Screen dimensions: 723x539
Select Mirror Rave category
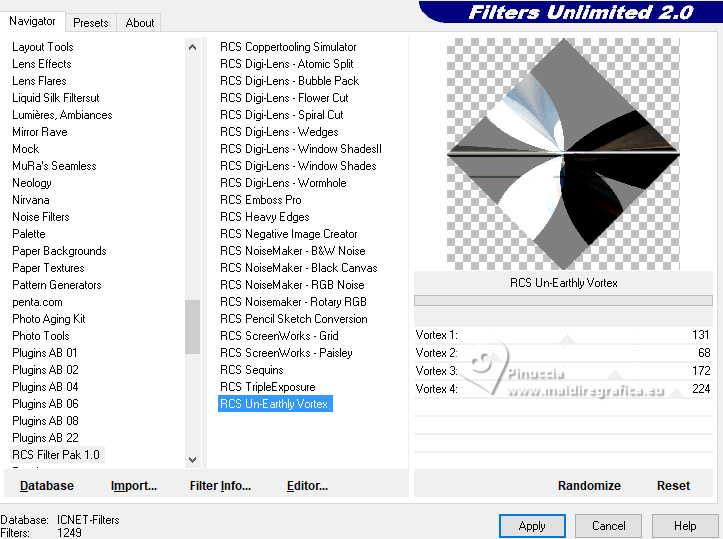[x=40, y=132]
